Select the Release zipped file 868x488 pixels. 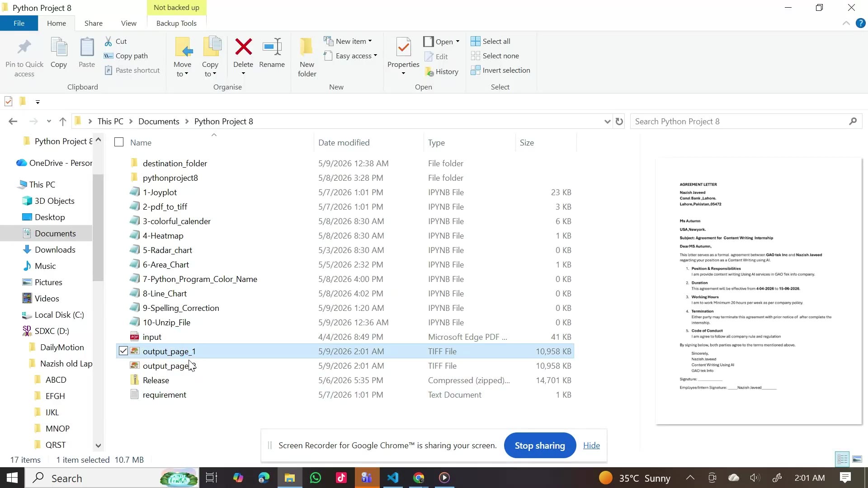(x=345, y=380)
